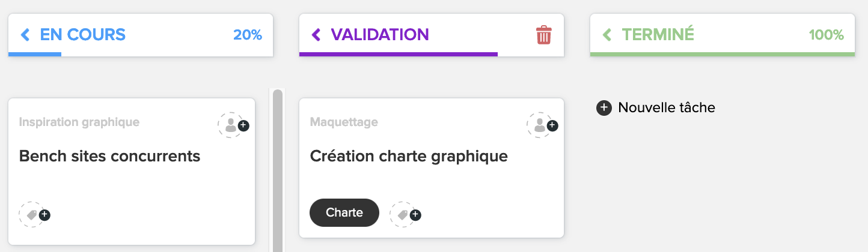Click the Charte tag pill
Image resolution: width=868 pixels, height=252 pixels.
pos(344,212)
